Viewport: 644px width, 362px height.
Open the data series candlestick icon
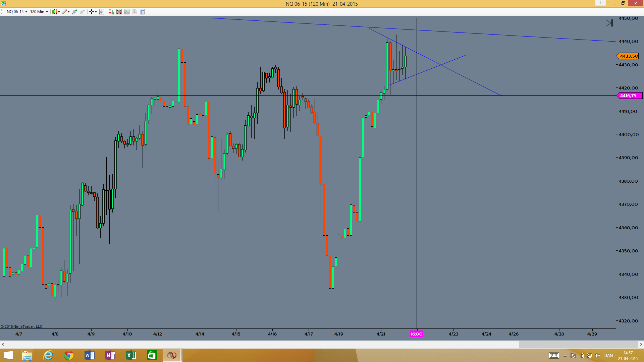(119, 12)
